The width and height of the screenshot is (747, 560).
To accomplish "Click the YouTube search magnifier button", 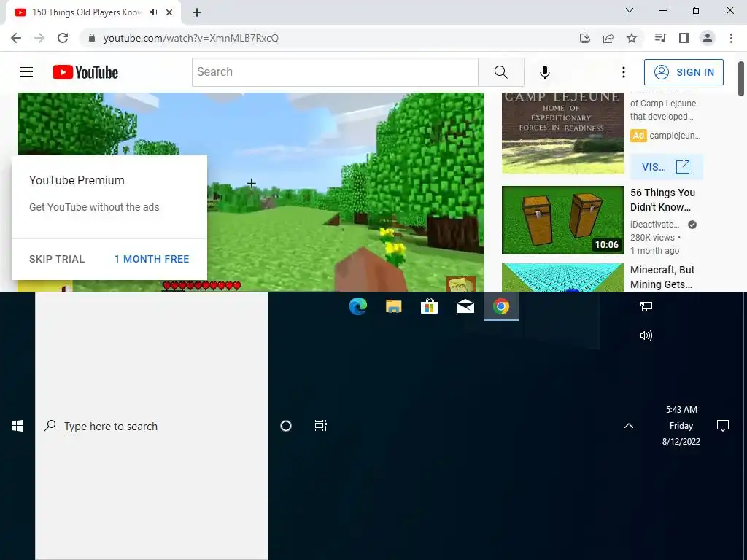I will pos(500,72).
